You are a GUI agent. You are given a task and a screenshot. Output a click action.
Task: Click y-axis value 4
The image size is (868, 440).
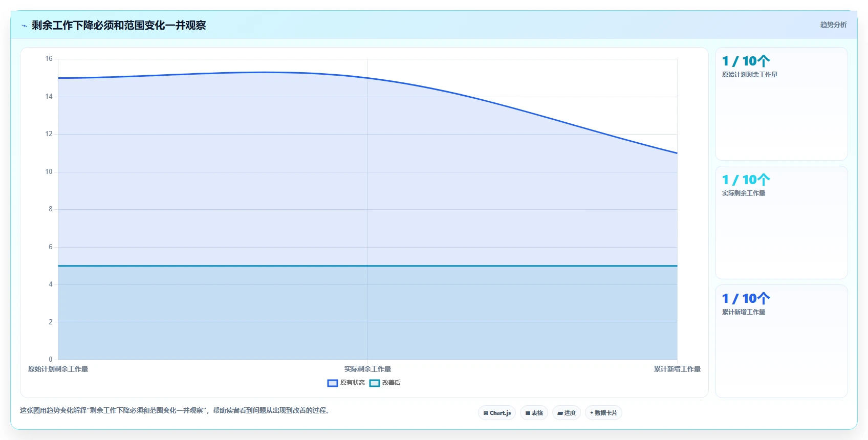(x=51, y=284)
